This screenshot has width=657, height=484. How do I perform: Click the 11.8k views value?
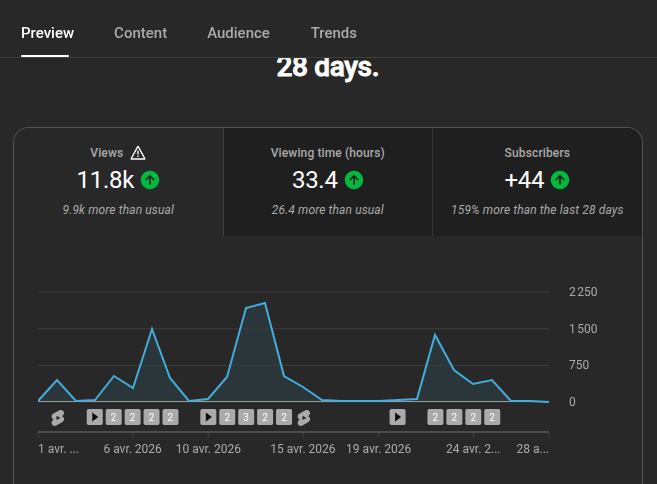[x=106, y=180]
